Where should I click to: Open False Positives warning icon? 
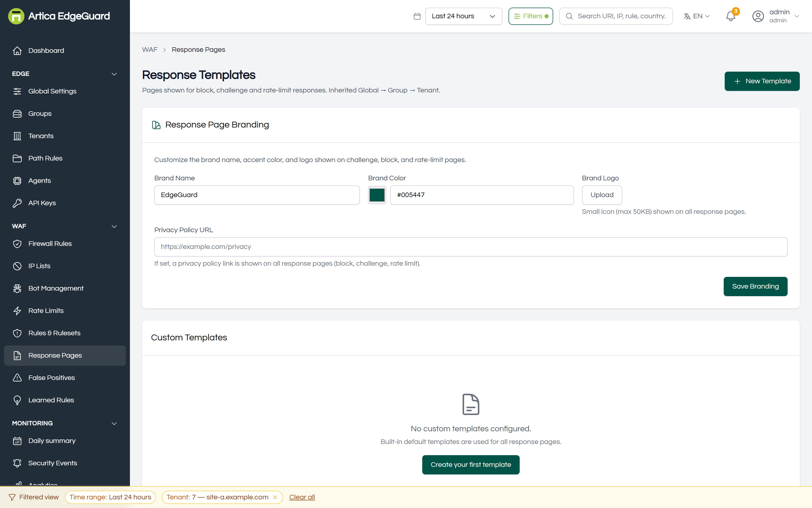[x=17, y=378]
